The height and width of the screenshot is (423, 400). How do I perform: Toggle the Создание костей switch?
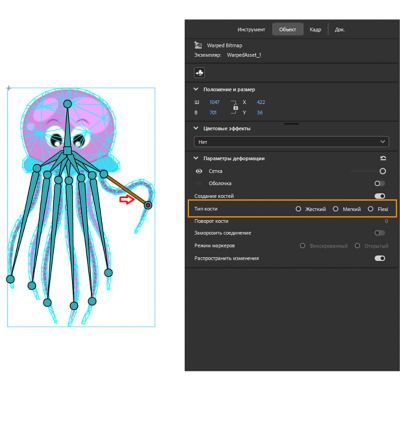pos(380,196)
